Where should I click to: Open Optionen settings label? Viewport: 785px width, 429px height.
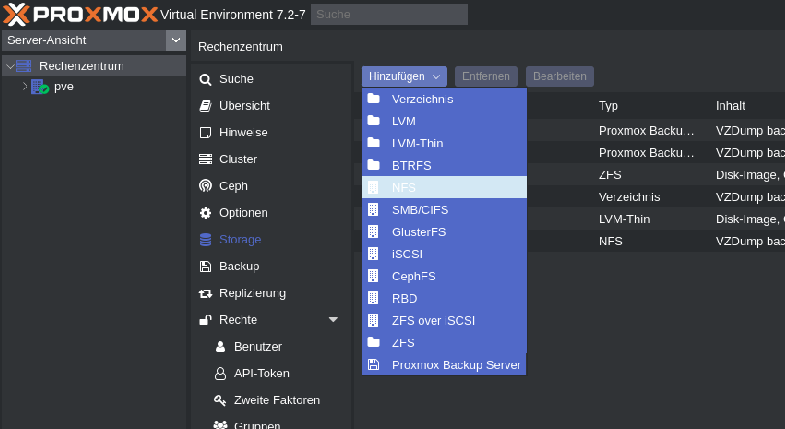point(243,213)
